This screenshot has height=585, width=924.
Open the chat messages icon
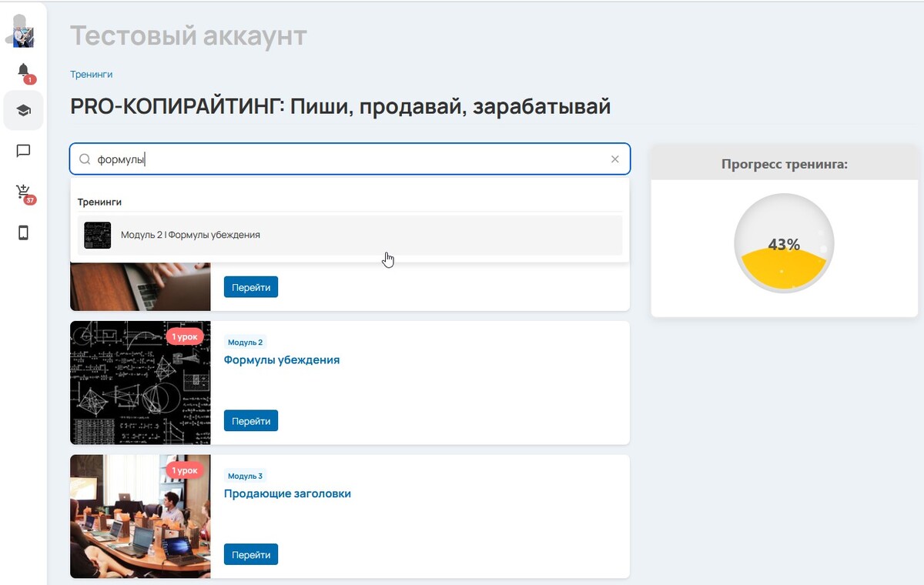click(23, 151)
